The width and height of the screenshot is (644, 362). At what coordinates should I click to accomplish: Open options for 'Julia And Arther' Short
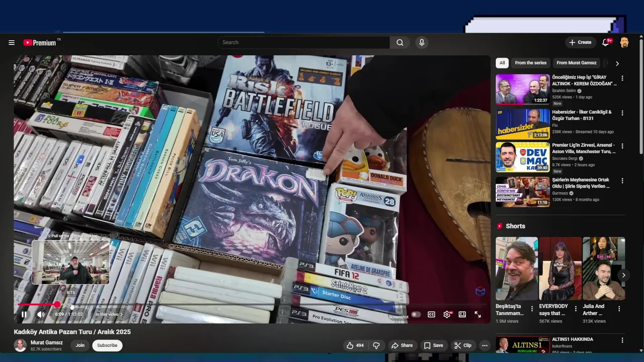[x=619, y=309]
